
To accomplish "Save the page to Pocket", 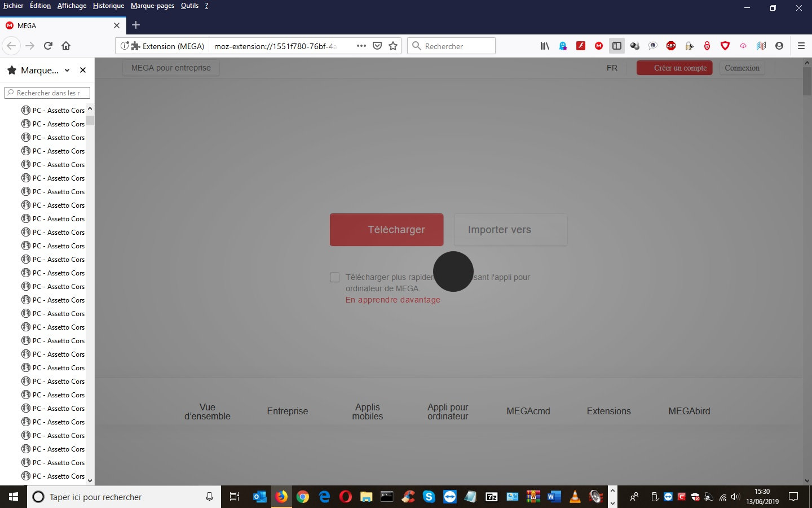I will [x=377, y=46].
